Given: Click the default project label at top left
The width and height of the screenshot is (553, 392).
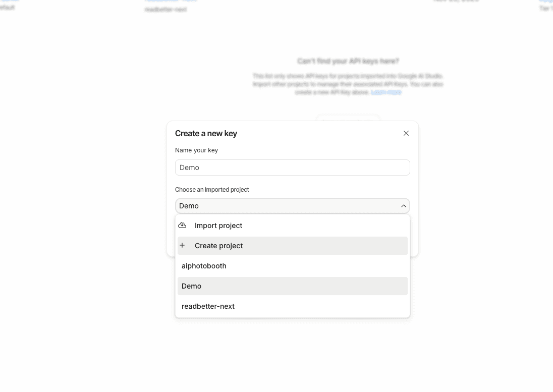Looking at the screenshot, I should pyautogui.click(x=7, y=8).
